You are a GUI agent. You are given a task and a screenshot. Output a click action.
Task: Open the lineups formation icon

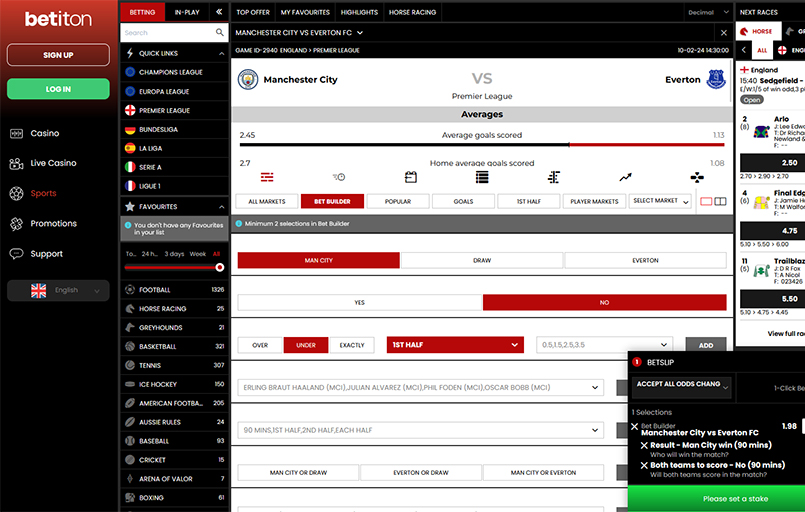(697, 178)
